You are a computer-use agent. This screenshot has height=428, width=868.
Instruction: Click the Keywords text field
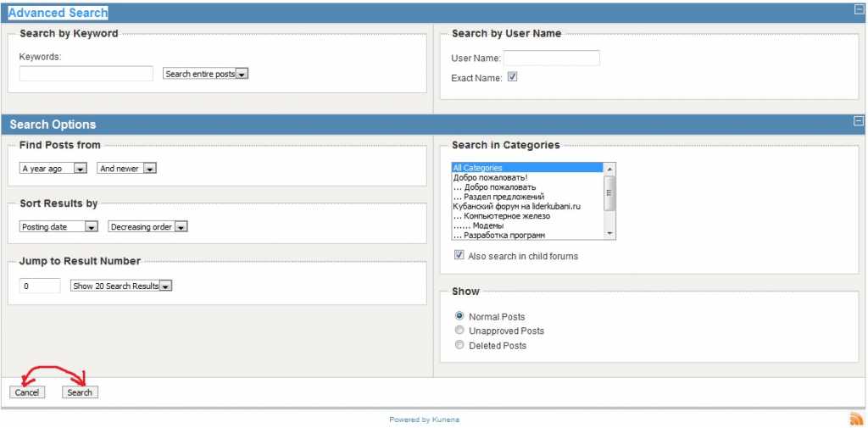86,74
